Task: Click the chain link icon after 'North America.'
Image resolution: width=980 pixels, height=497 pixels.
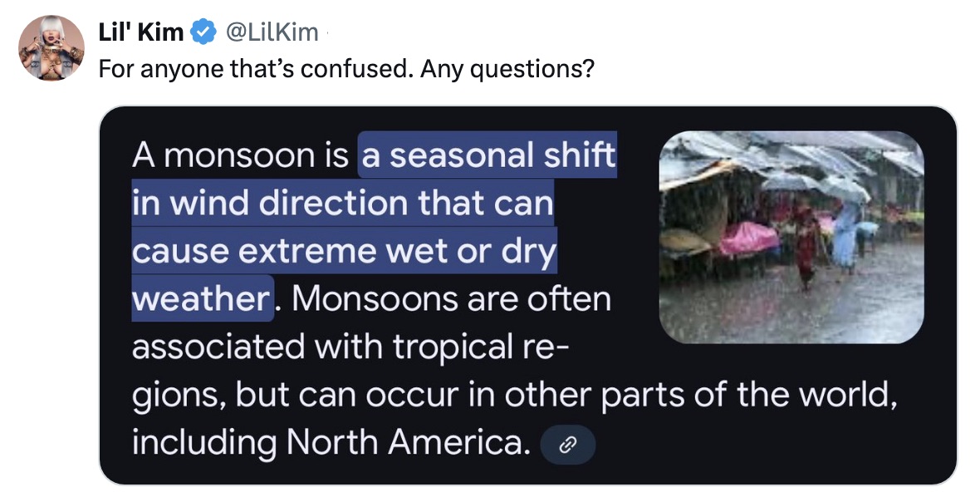Action: pos(568,445)
